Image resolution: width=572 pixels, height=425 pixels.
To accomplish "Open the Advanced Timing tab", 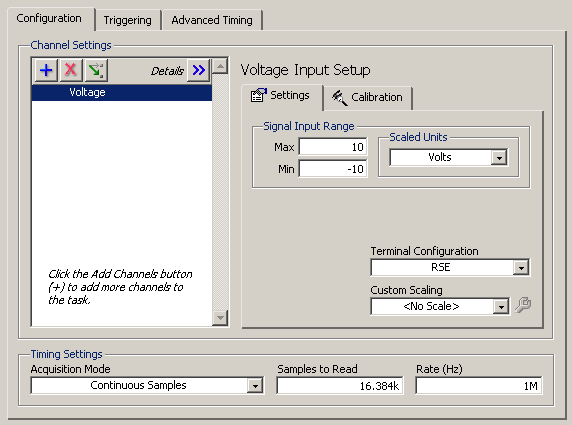I will tap(212, 20).
